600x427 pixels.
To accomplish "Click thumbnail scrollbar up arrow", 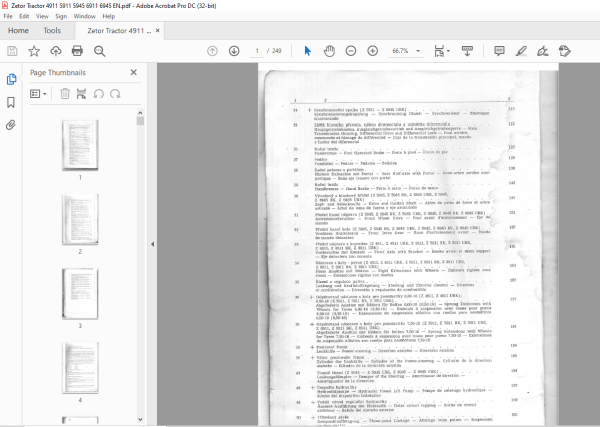I will pos(140,113).
